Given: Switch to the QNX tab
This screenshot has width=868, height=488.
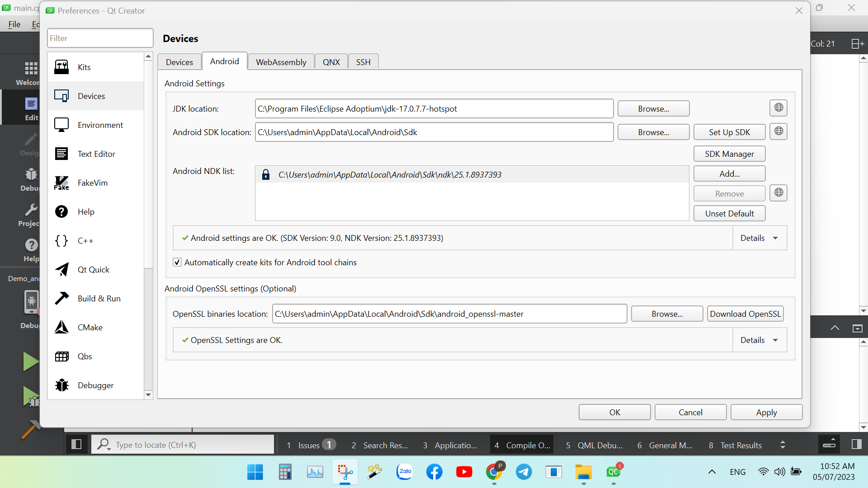Looking at the screenshot, I should pos(331,62).
